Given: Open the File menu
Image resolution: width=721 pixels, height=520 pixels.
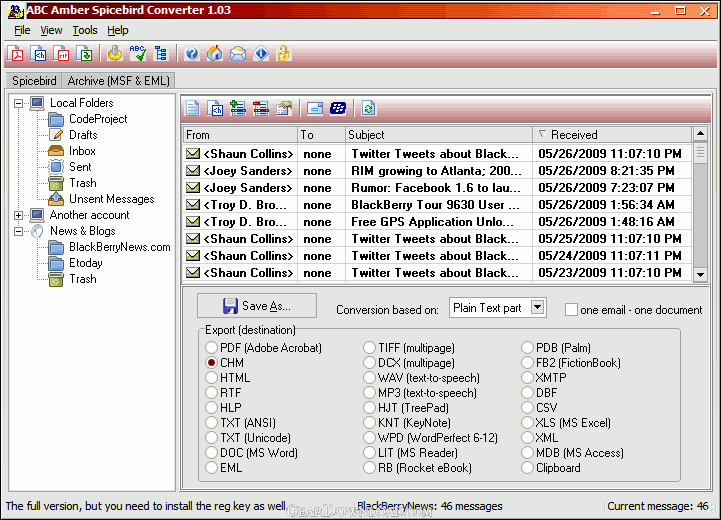Looking at the screenshot, I should click(x=22, y=30).
